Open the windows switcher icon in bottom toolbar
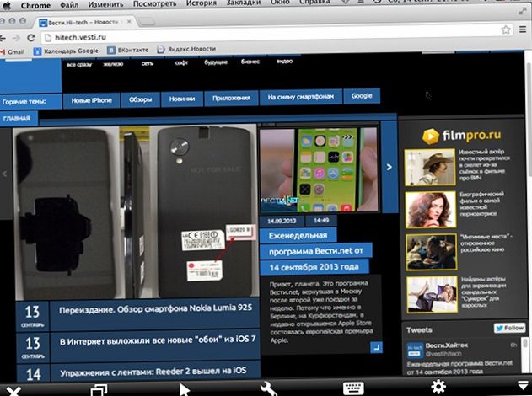532x396 pixels. point(99,390)
